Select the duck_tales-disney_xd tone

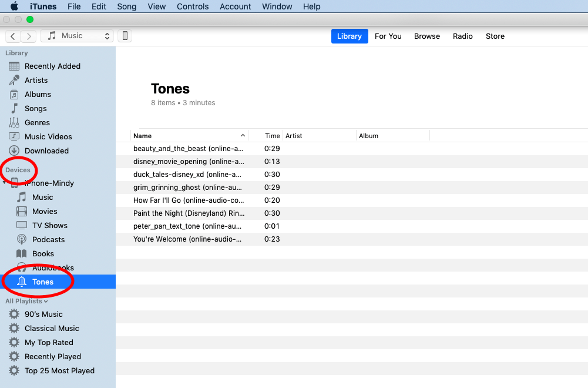pos(352,175)
